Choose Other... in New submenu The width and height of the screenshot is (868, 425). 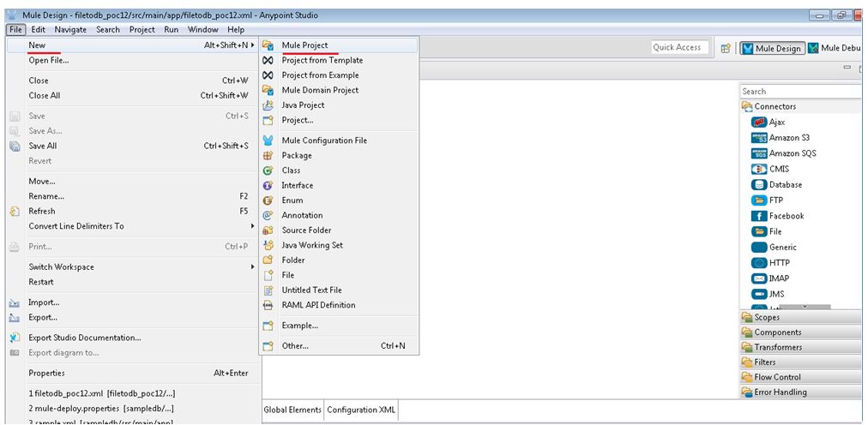[x=338, y=346]
